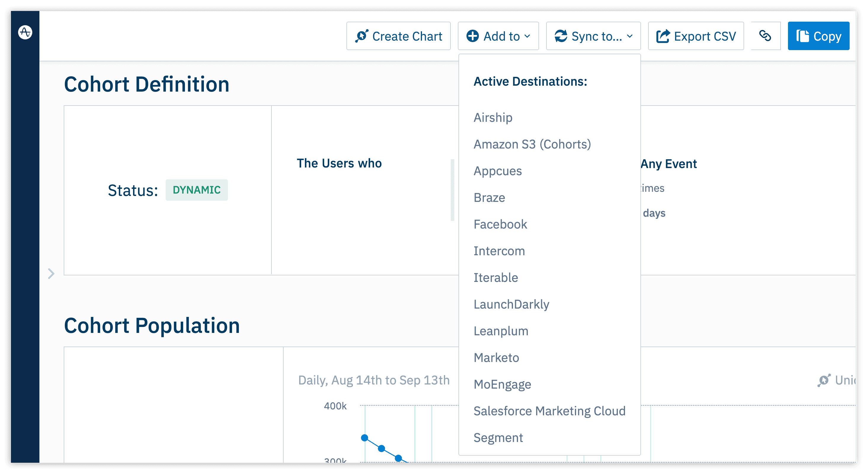Screen dimensions: 868x474
Task: Click the plus icon on Add to
Action: [473, 36]
